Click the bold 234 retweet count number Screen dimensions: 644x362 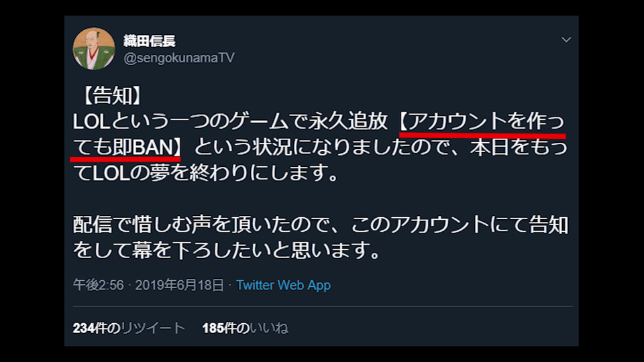tap(83, 328)
